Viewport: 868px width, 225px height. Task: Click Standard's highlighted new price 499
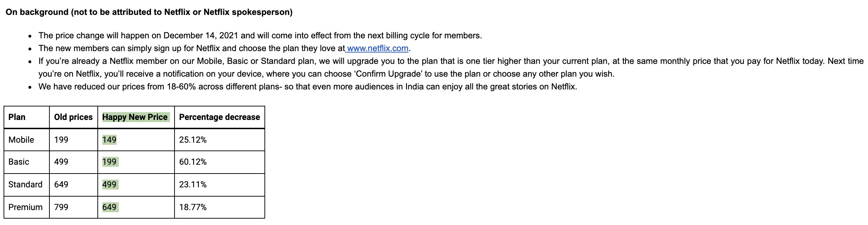pos(109,185)
